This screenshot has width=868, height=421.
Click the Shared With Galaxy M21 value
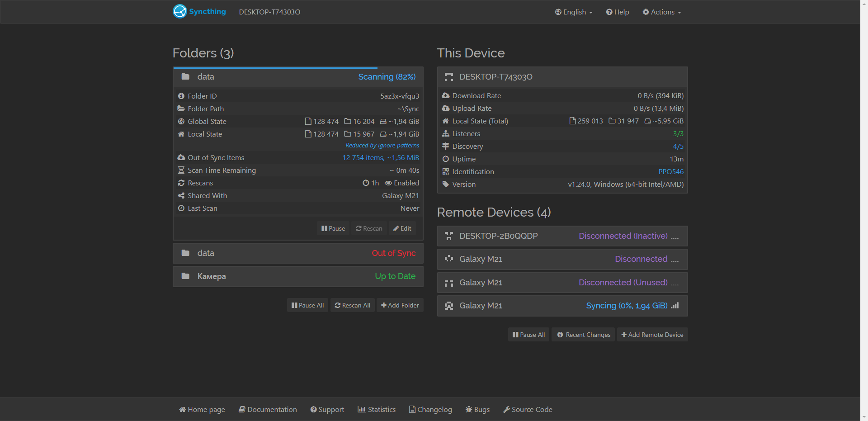point(401,196)
